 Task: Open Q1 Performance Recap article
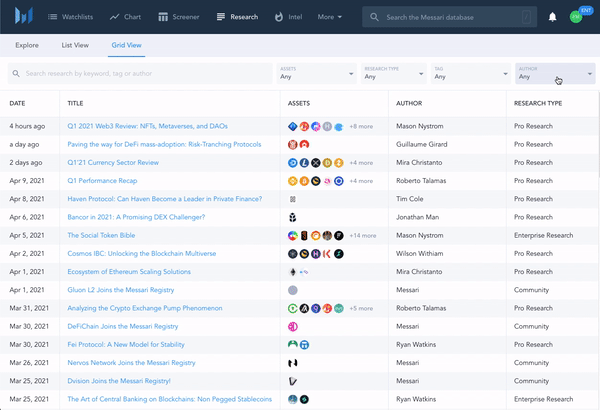[x=102, y=181]
